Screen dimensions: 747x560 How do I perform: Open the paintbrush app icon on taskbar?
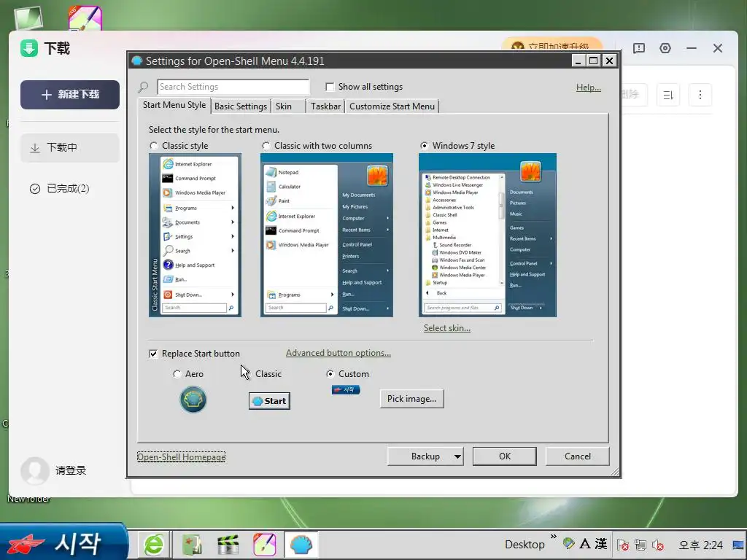(264, 544)
